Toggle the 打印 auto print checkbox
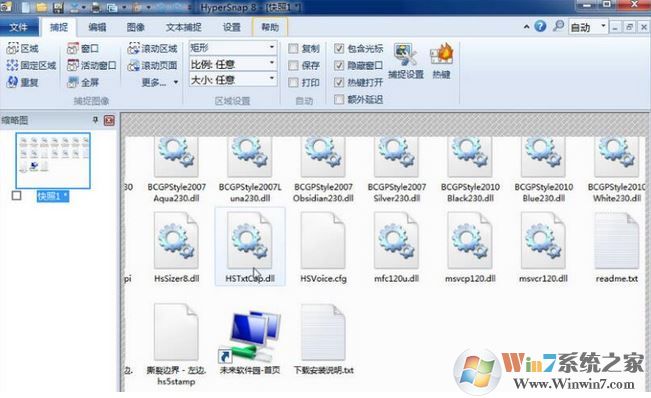The width and height of the screenshot is (651, 398). coord(293,82)
